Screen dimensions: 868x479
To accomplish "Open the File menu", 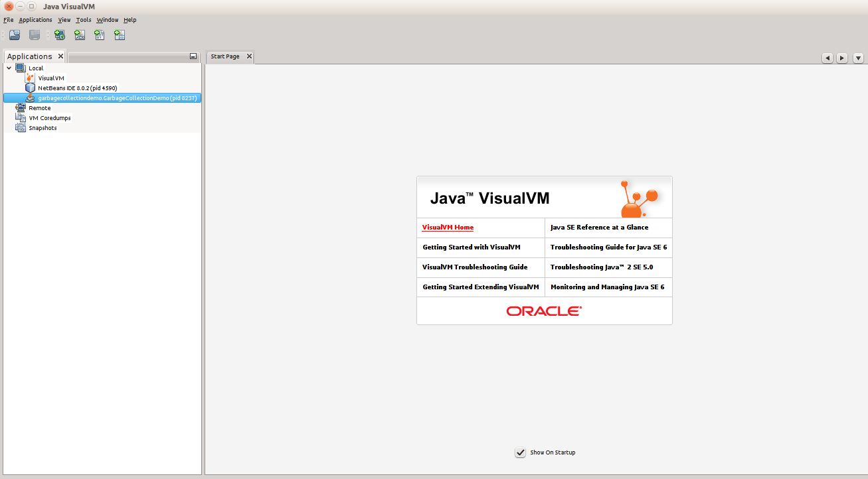I will click(x=9, y=20).
